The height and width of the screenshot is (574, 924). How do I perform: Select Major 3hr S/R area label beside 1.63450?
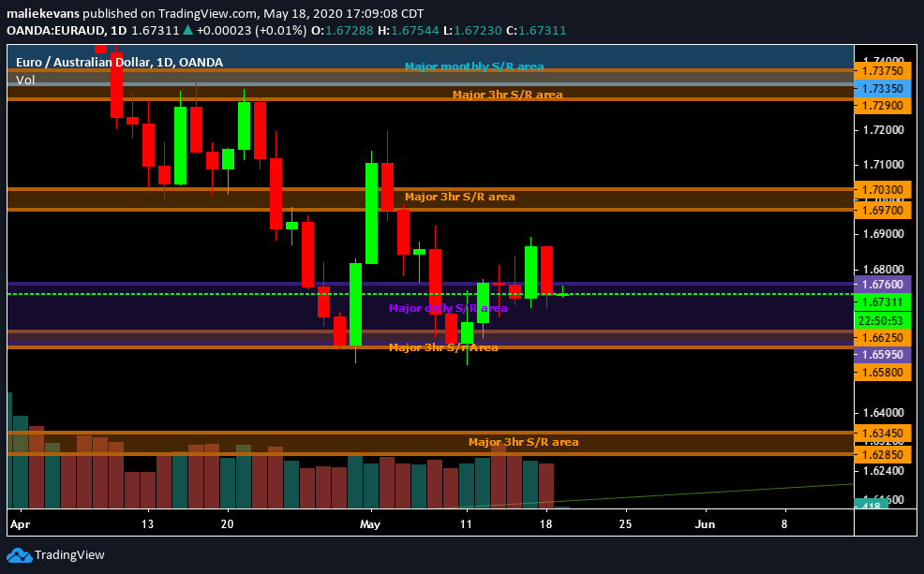[523, 442]
